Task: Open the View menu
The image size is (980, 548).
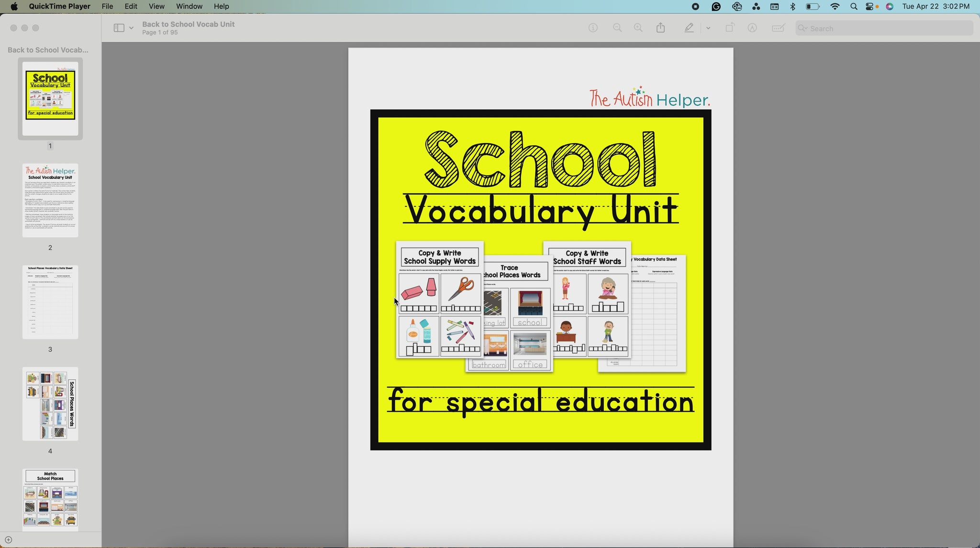Action: pos(156,6)
